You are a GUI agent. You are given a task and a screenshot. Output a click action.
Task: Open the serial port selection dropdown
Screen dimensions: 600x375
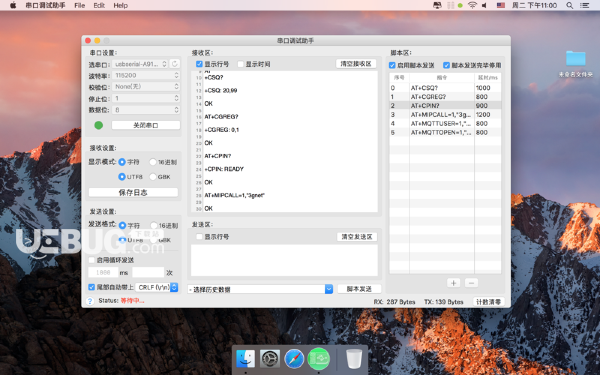pos(140,64)
